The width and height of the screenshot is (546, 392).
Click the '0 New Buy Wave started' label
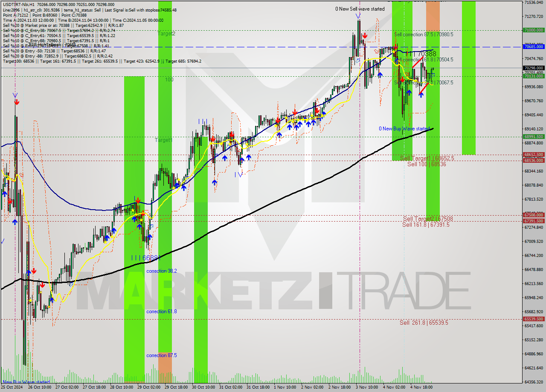(x=404, y=129)
